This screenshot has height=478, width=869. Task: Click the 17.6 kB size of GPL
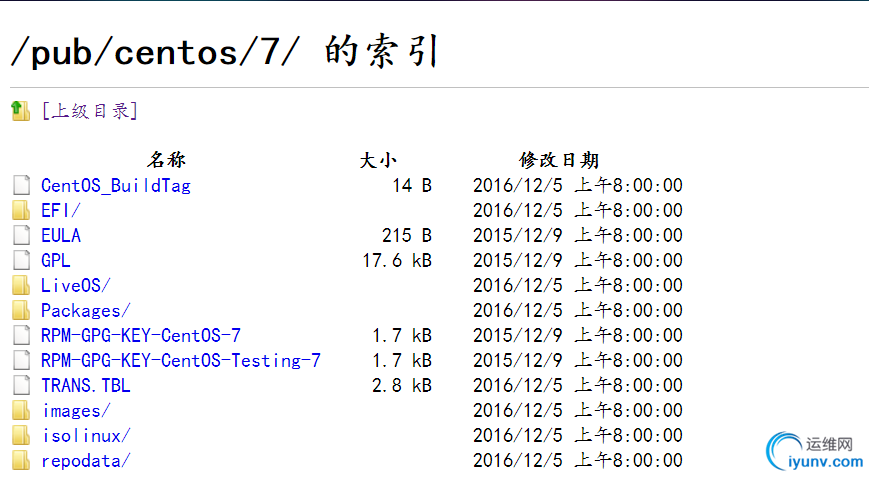coord(397,261)
